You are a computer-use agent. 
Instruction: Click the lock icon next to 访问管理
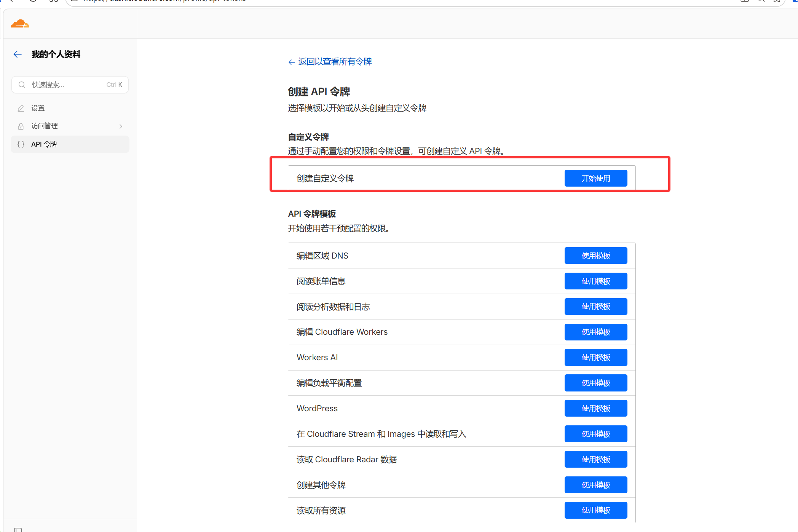(x=21, y=126)
